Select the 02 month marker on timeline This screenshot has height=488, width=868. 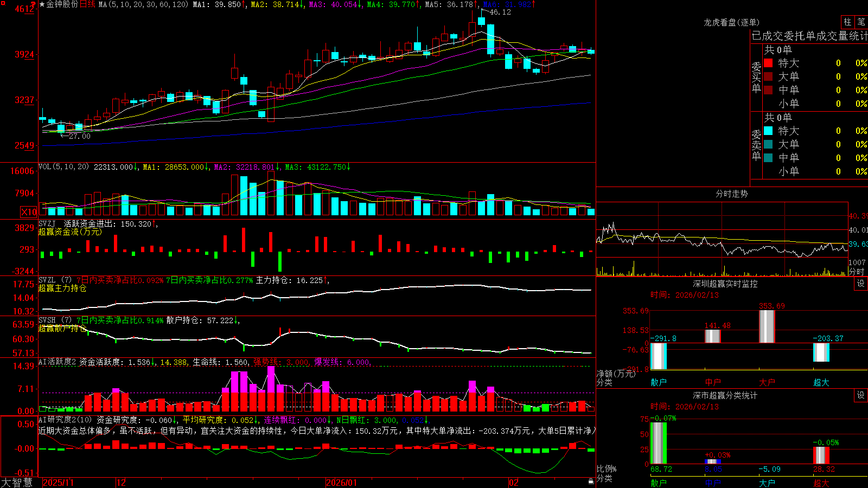tap(514, 483)
